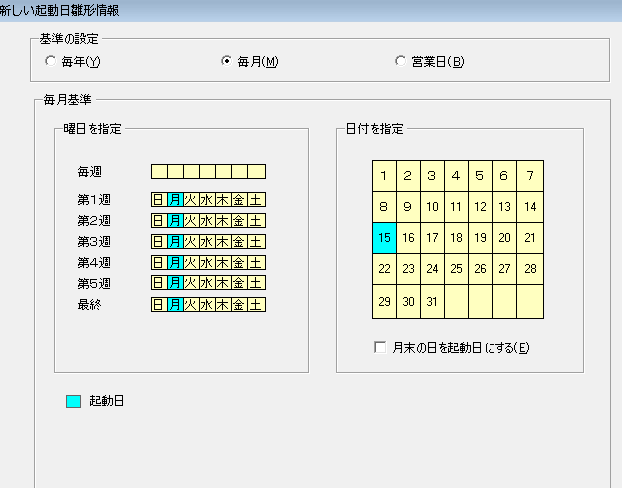Deselect highlighted 月 in the 第5週 row

[175, 283]
